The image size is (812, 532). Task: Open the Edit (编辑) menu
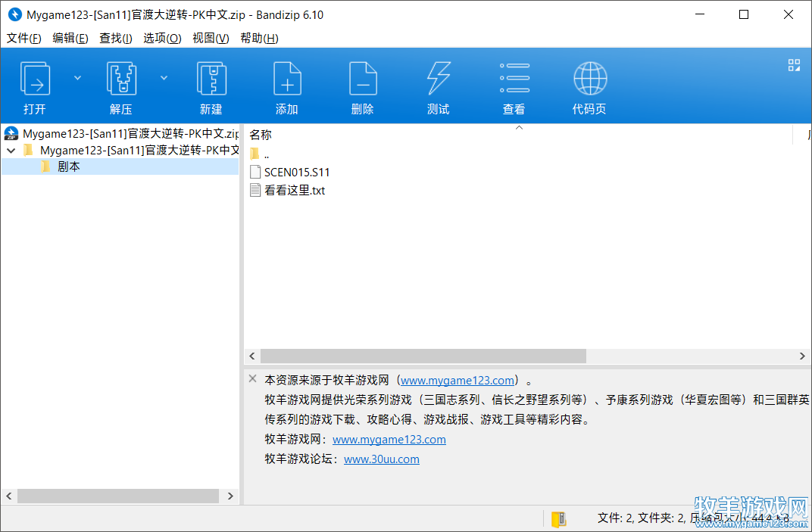tap(70, 39)
